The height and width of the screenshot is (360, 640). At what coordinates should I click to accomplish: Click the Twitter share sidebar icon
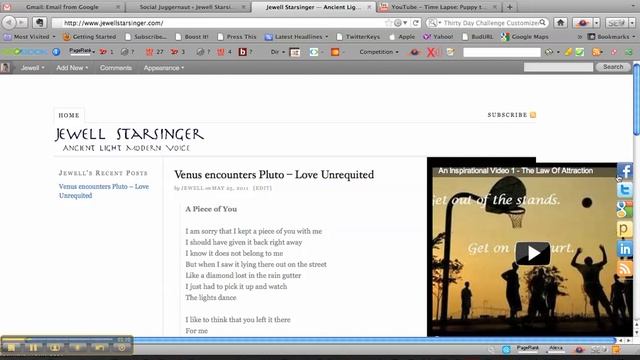(x=624, y=190)
